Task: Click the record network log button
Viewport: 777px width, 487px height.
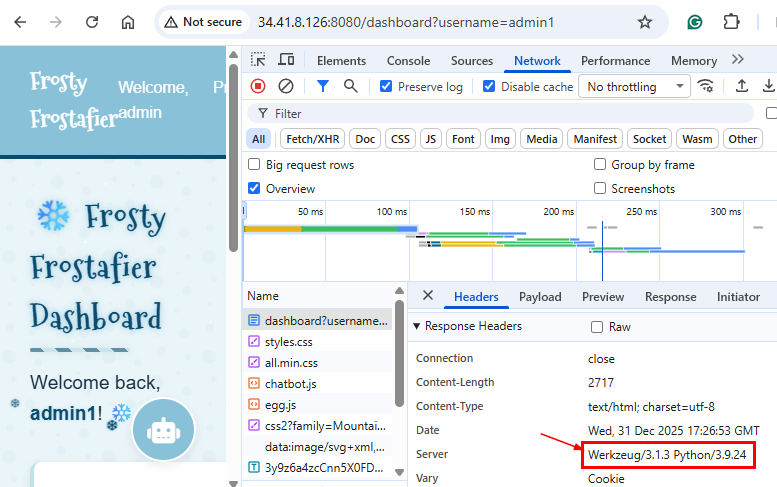Action: click(x=258, y=87)
